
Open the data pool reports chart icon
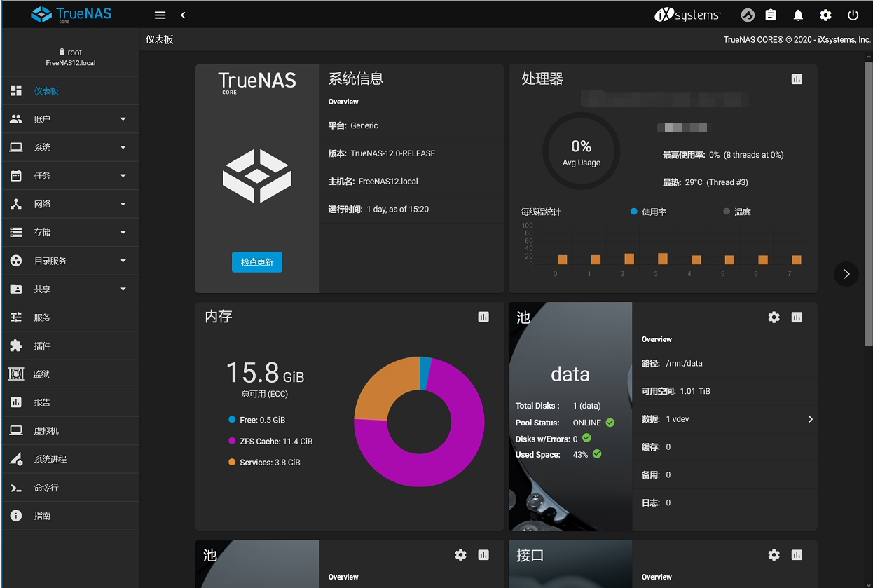pyautogui.click(x=797, y=317)
